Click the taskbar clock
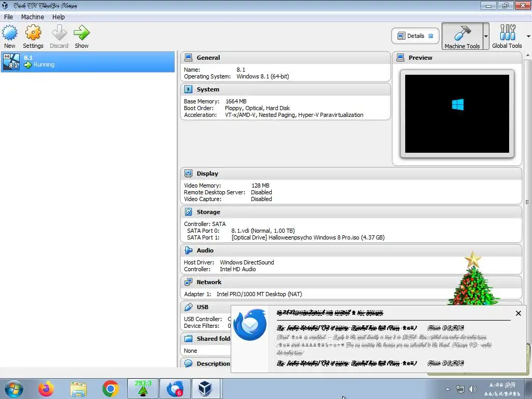 (x=502, y=389)
